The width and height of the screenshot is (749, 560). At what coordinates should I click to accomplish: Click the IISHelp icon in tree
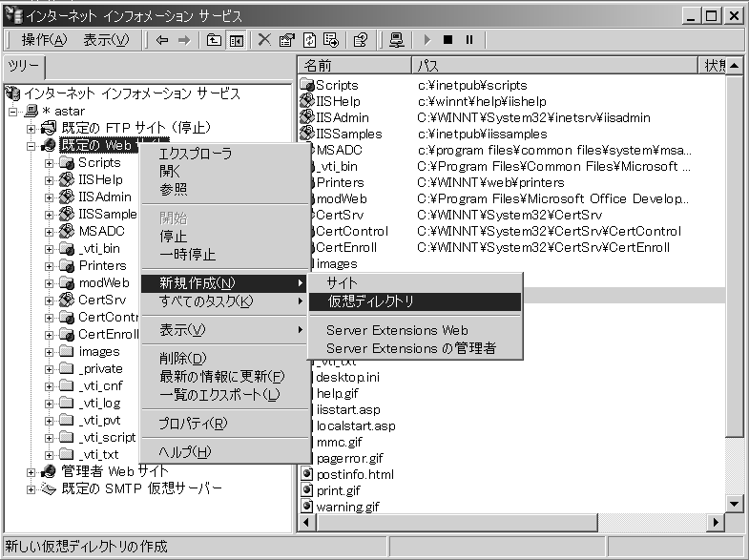coord(67,179)
